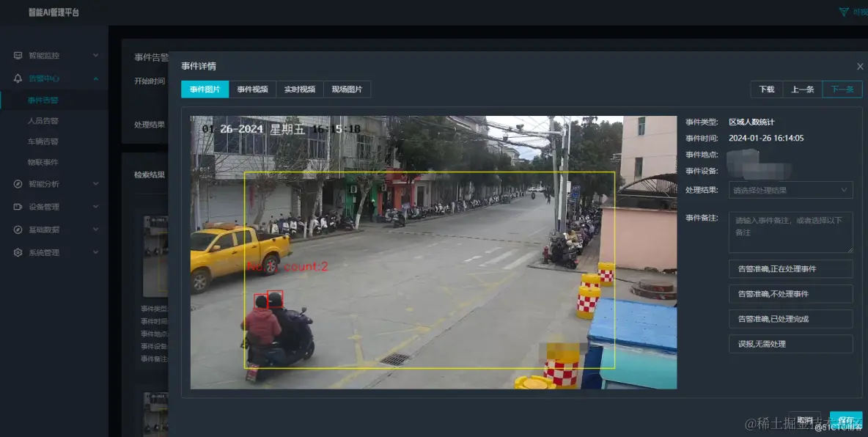Click the device icon beside 设备管理
Image resolution: width=868 pixels, height=437 pixels.
[18, 207]
